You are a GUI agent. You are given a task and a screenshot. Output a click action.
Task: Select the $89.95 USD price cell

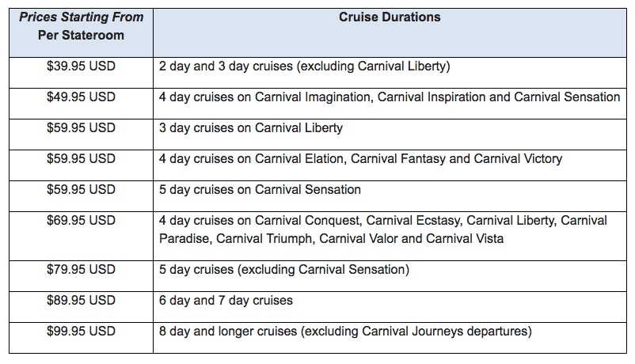(81, 300)
